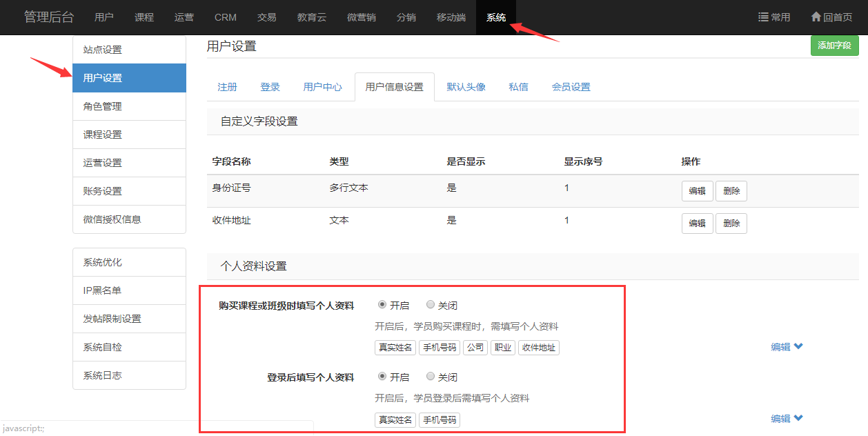868x436 pixels.
Task: Open the CRM top menu
Action: pyautogui.click(x=226, y=17)
